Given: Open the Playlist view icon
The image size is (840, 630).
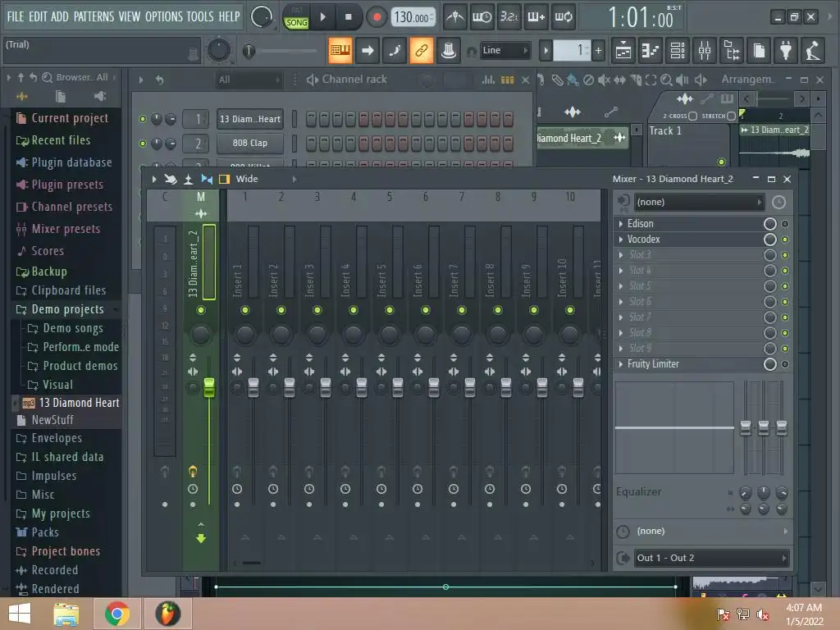Looking at the screenshot, I should tap(623, 50).
